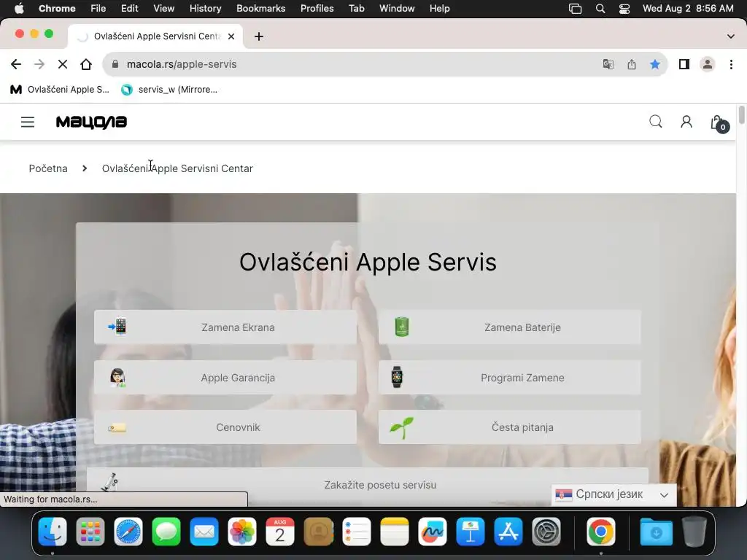The height and width of the screenshot is (560, 747).
Task: Open Freeform from the Dock
Action: 432,532
